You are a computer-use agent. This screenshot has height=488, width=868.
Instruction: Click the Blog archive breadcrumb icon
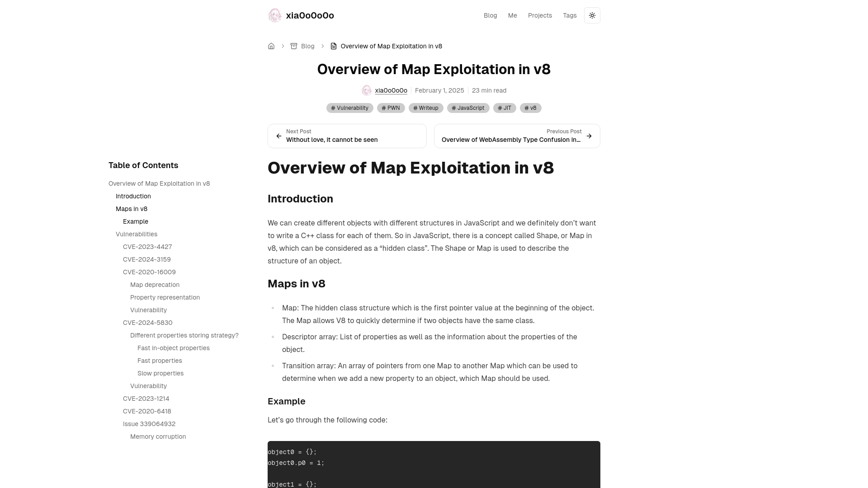click(294, 46)
